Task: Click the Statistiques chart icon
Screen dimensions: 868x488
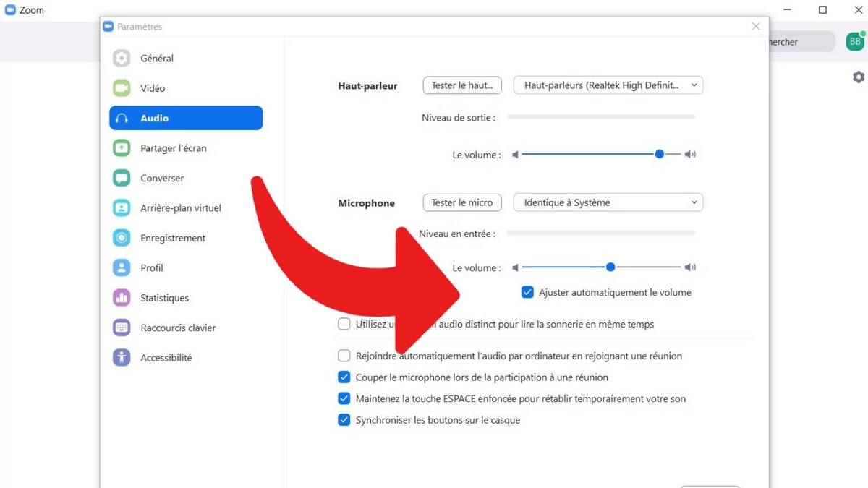Action: pos(122,298)
